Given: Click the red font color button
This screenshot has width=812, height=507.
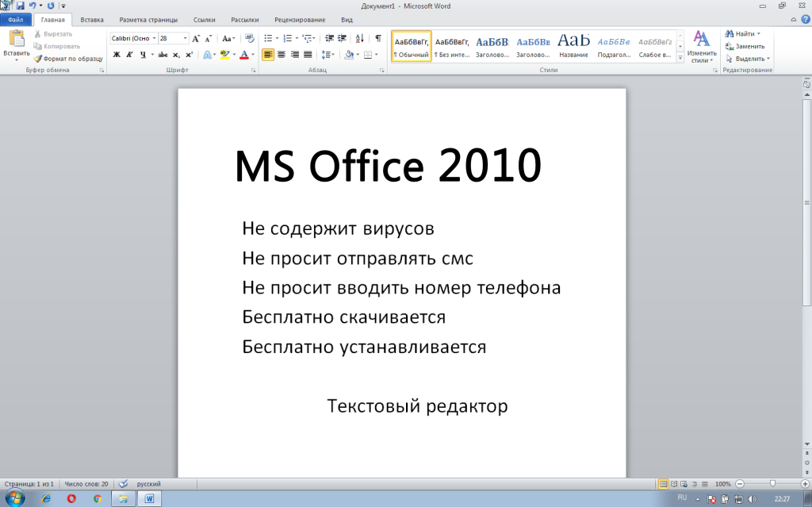Looking at the screenshot, I should point(244,55).
